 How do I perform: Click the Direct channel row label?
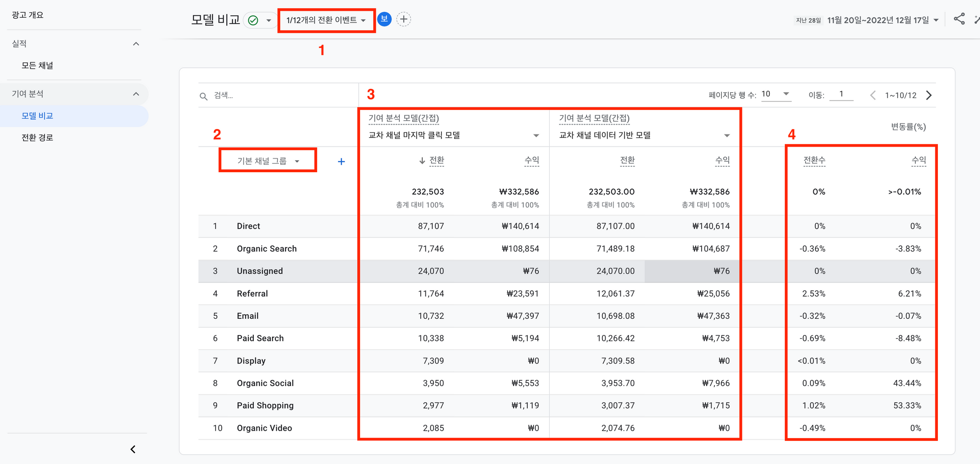pyautogui.click(x=248, y=226)
